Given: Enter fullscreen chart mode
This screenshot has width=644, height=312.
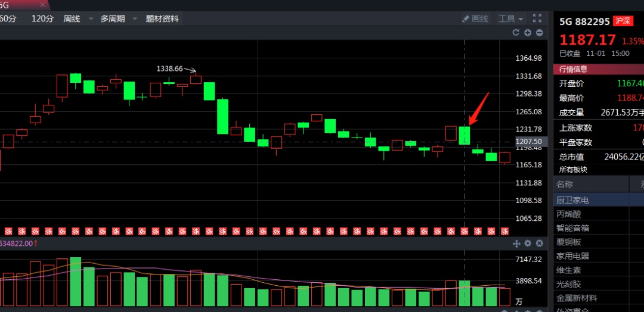Looking at the screenshot, I should tap(537, 18).
